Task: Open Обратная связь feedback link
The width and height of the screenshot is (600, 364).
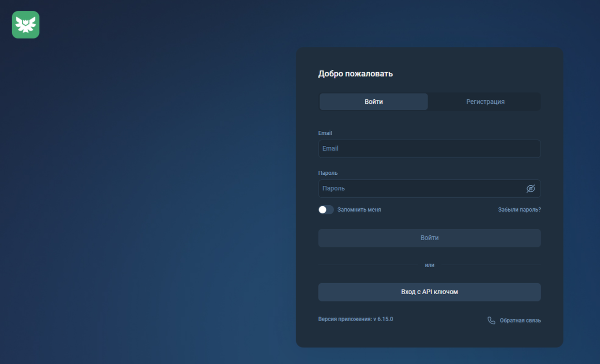Action: pos(519,320)
